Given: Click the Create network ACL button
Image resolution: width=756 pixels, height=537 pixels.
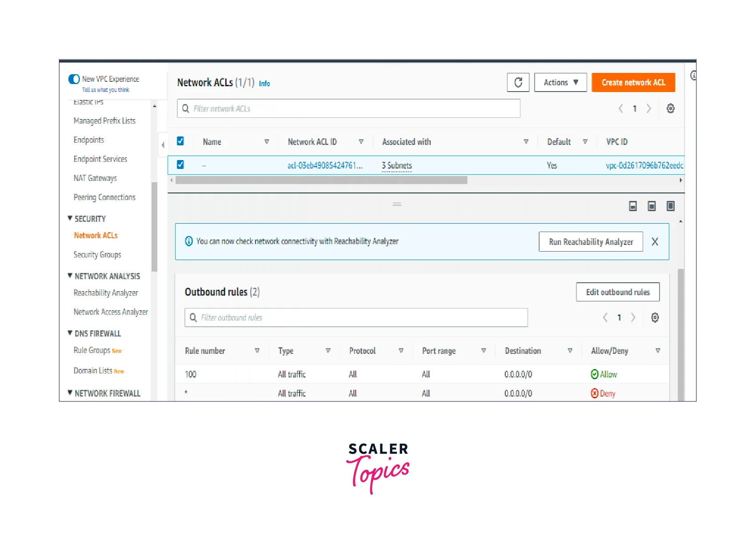Looking at the screenshot, I should point(633,83).
